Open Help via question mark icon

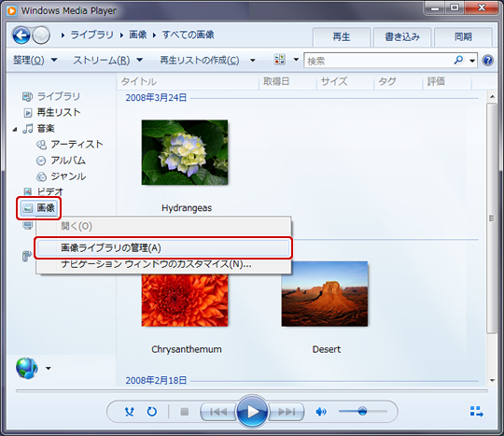487,60
